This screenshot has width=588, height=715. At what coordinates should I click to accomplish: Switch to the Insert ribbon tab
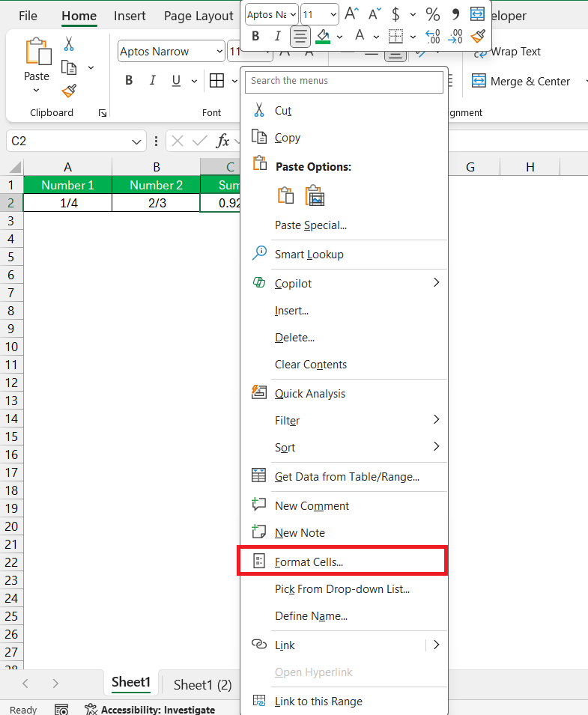pos(130,16)
